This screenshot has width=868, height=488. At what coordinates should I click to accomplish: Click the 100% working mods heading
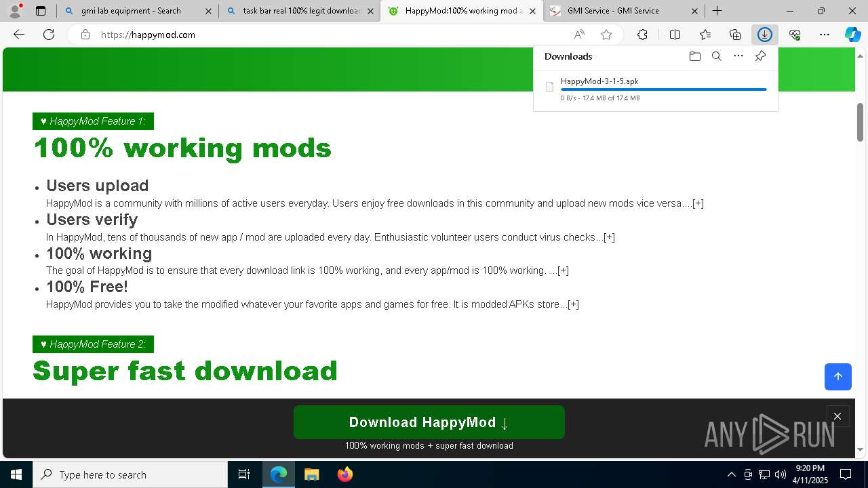click(x=182, y=148)
